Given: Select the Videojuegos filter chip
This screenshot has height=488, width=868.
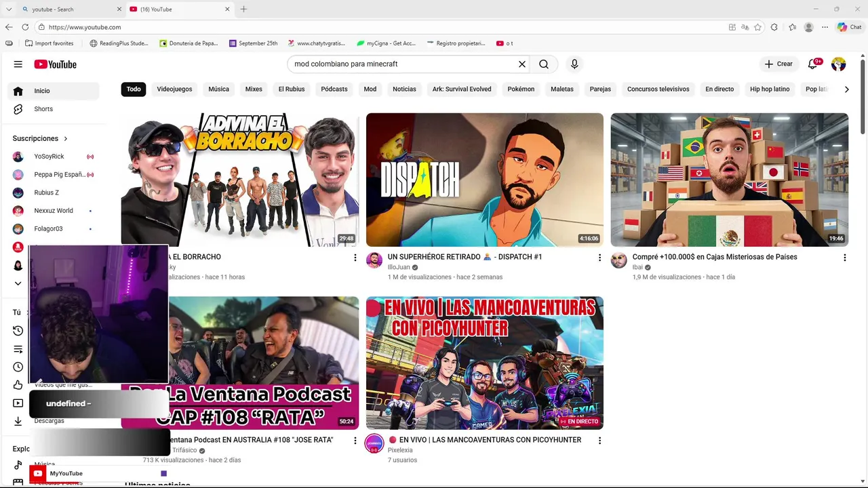Looking at the screenshot, I should [174, 89].
